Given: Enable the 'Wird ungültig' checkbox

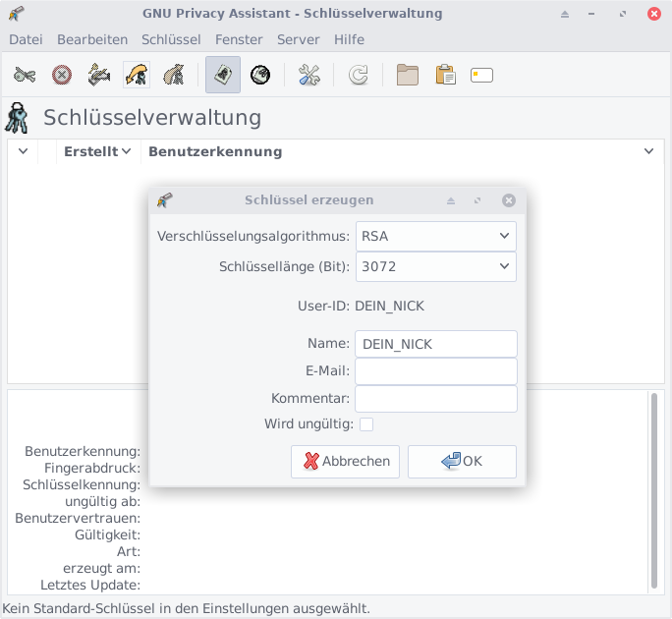Looking at the screenshot, I should [366, 424].
